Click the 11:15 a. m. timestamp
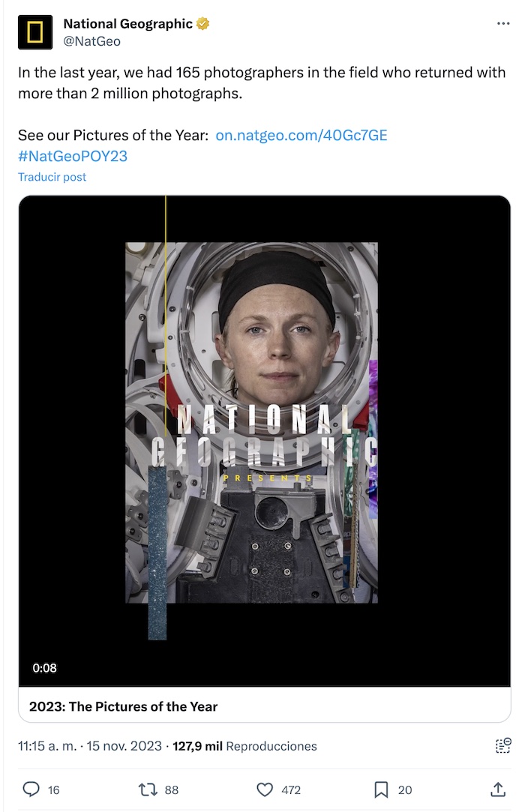This screenshot has height=812, width=525. (47, 746)
